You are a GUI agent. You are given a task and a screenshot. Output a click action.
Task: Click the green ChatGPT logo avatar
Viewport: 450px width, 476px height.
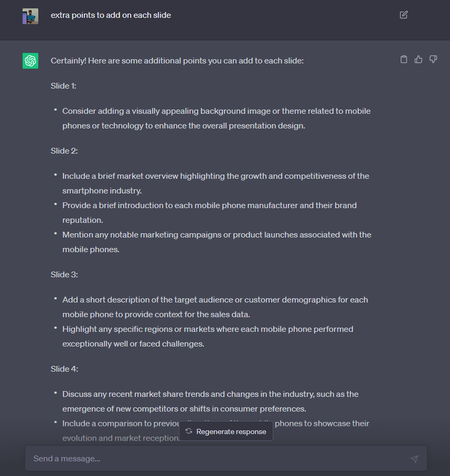30,61
